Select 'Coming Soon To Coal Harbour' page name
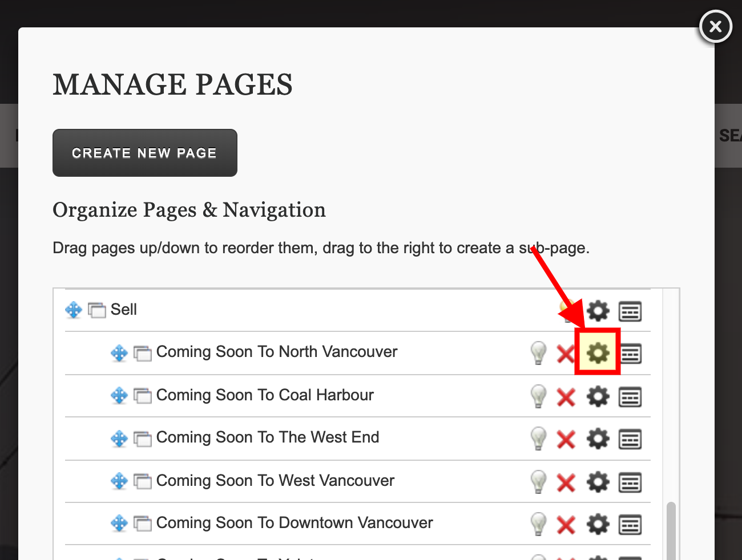The width and height of the screenshot is (742, 560). 265,395
